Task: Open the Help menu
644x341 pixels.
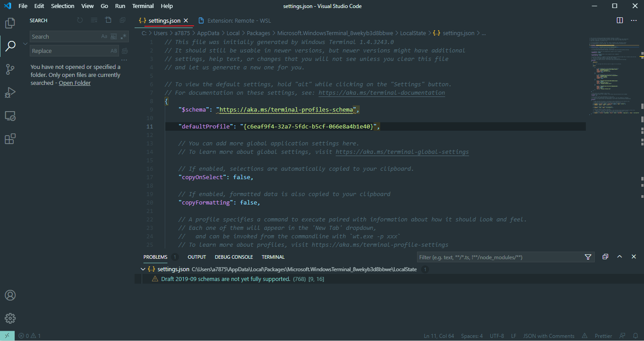Action: pyautogui.click(x=167, y=6)
